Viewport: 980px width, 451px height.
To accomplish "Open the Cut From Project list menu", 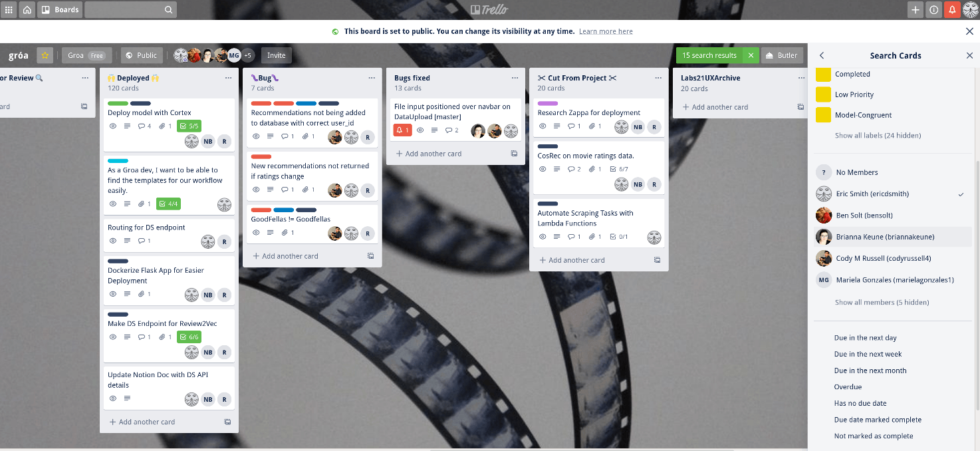I will [x=658, y=78].
